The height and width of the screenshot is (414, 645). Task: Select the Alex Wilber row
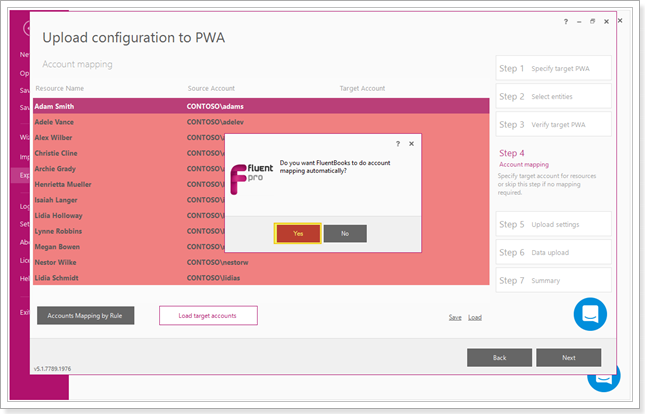click(x=129, y=137)
